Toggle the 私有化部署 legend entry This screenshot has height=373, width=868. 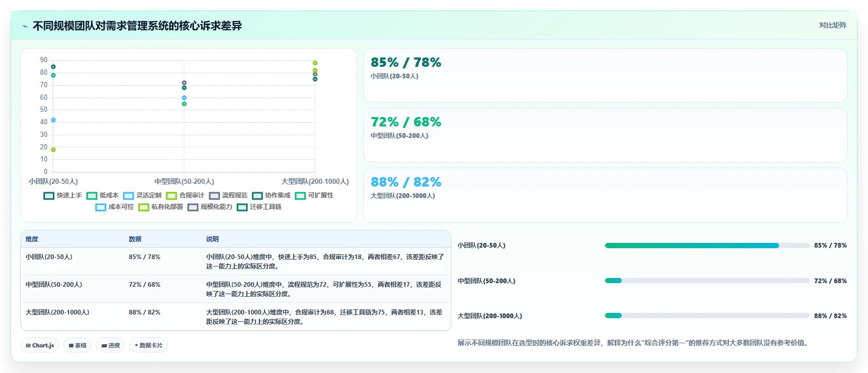click(x=161, y=207)
